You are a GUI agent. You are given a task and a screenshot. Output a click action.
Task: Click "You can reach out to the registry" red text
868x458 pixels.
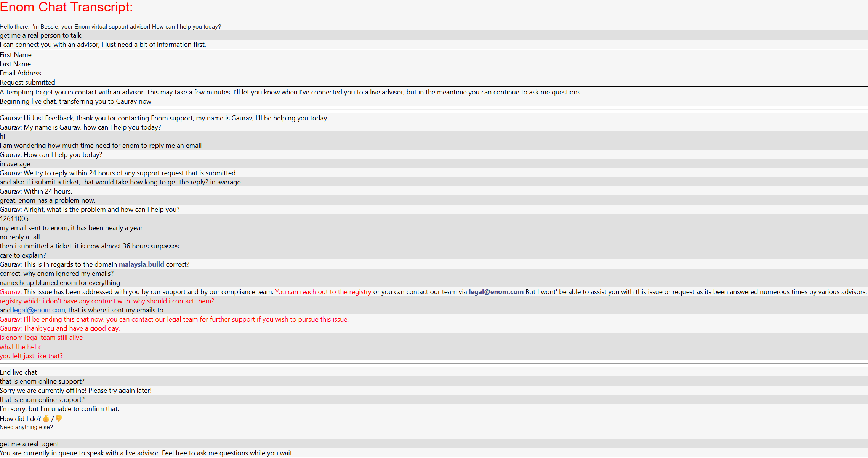(323, 292)
